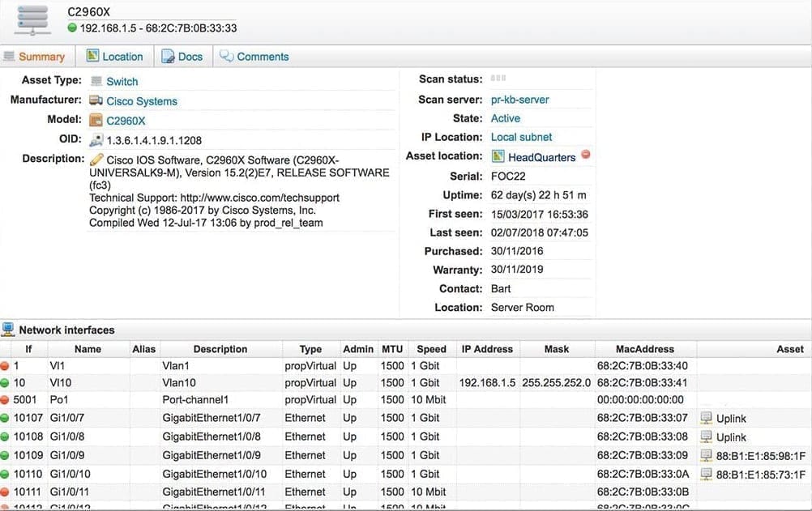Click the contact value Bart
Image resolution: width=812 pixels, height=511 pixels.
point(501,288)
